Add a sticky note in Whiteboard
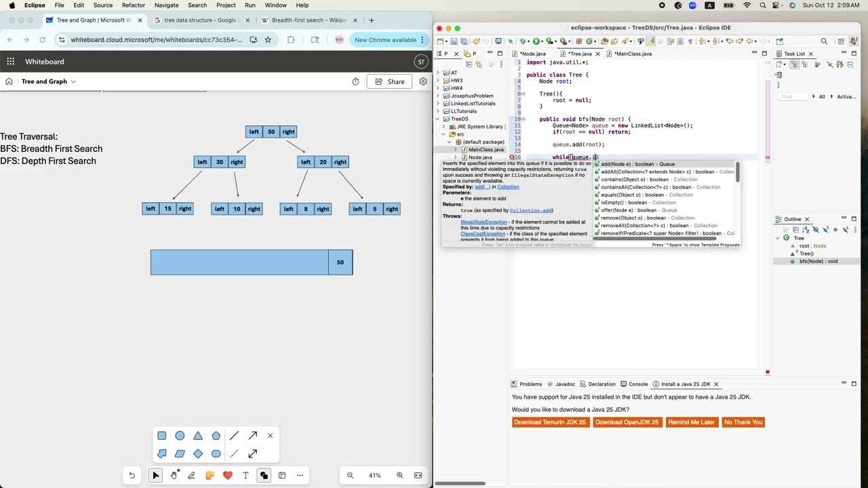Image resolution: width=868 pixels, height=488 pixels. pos(210,475)
